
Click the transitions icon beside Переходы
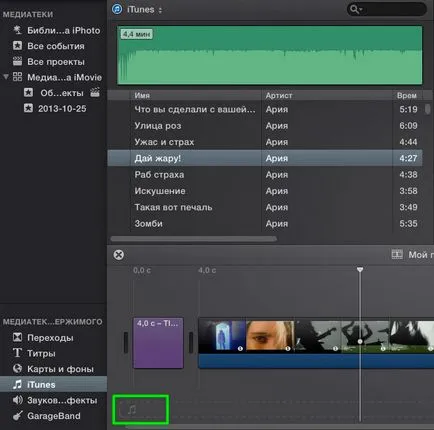coord(17,337)
